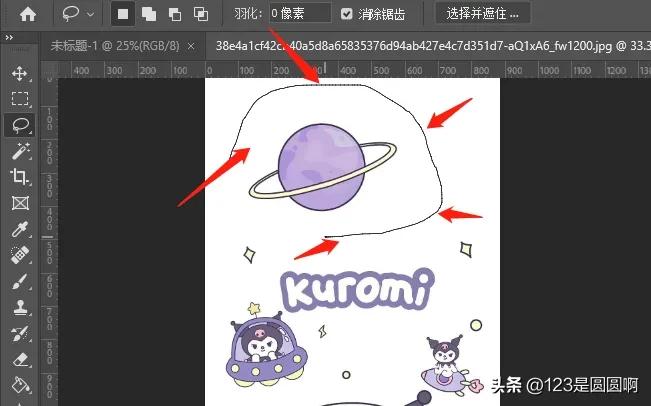
Task: Click the feather (羽化) value field
Action: [300, 13]
